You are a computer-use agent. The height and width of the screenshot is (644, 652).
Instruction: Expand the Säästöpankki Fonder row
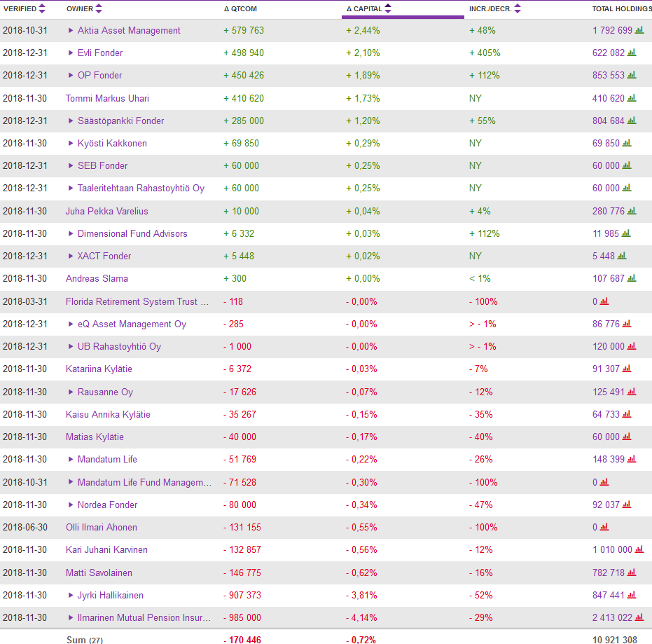[x=71, y=121]
